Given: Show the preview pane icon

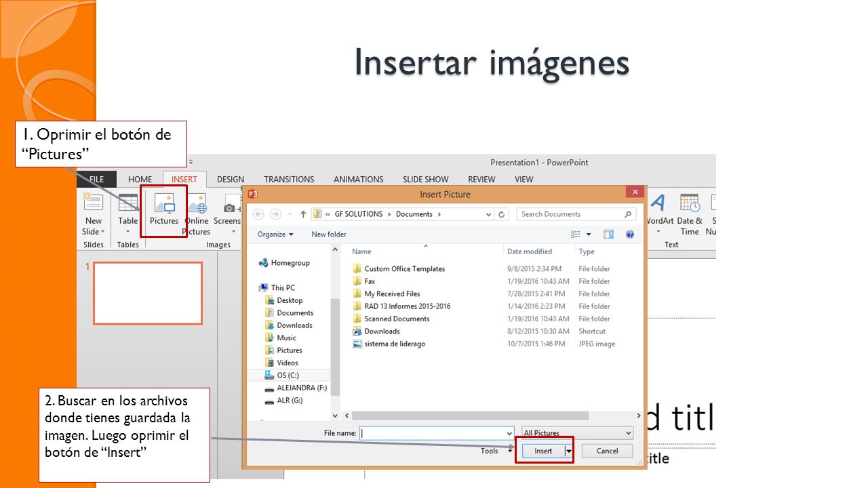Looking at the screenshot, I should pyautogui.click(x=608, y=235).
